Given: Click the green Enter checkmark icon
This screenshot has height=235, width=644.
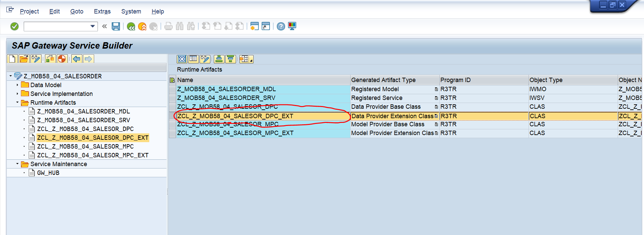Looking at the screenshot, I should point(15,26).
